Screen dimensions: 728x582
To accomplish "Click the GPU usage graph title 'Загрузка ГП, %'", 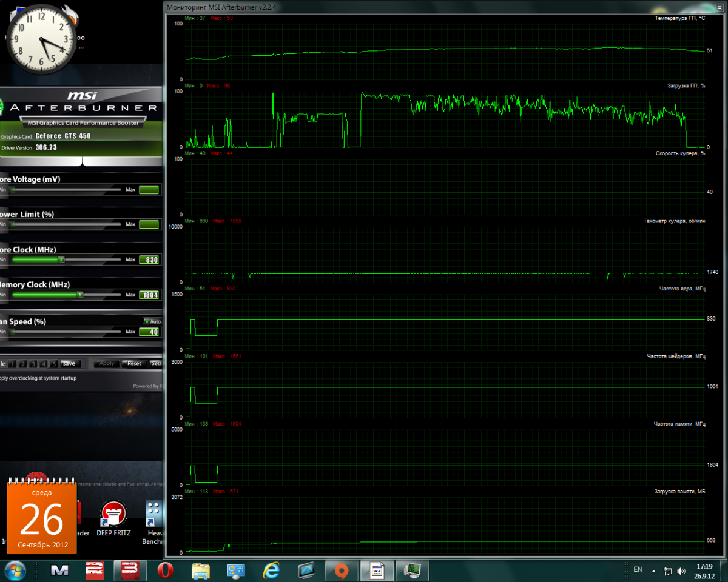I will point(686,86).
